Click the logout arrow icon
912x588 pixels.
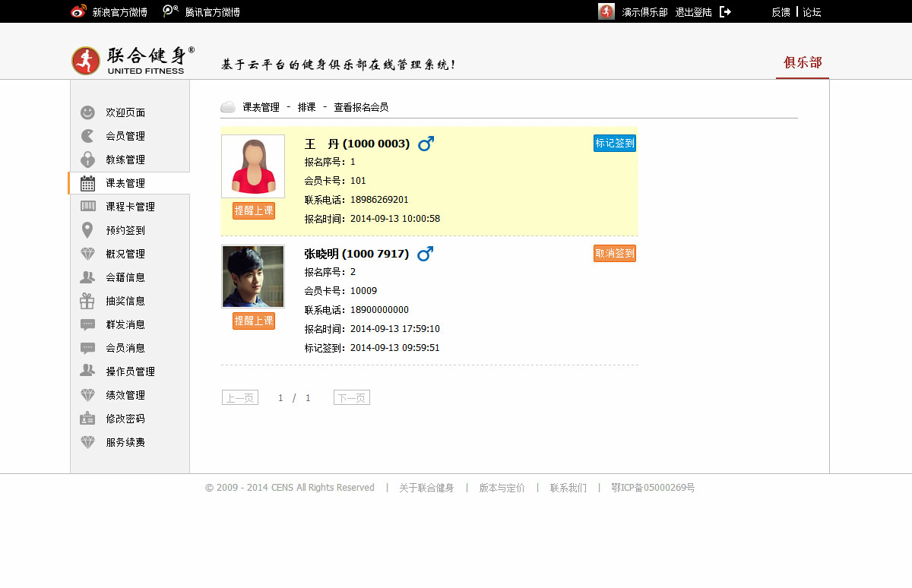725,11
